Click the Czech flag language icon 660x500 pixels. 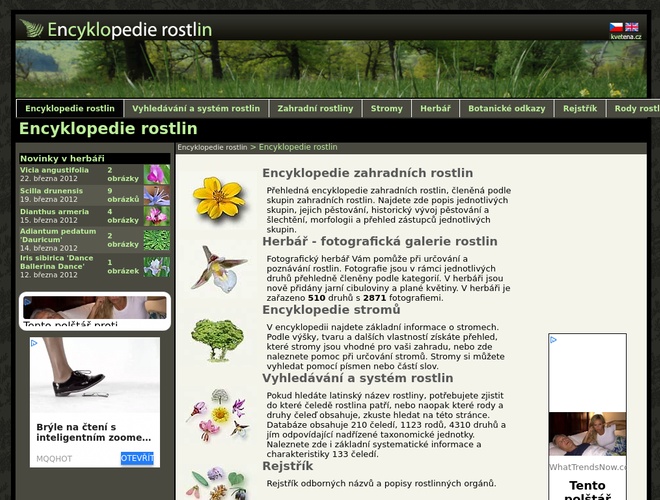point(616,27)
